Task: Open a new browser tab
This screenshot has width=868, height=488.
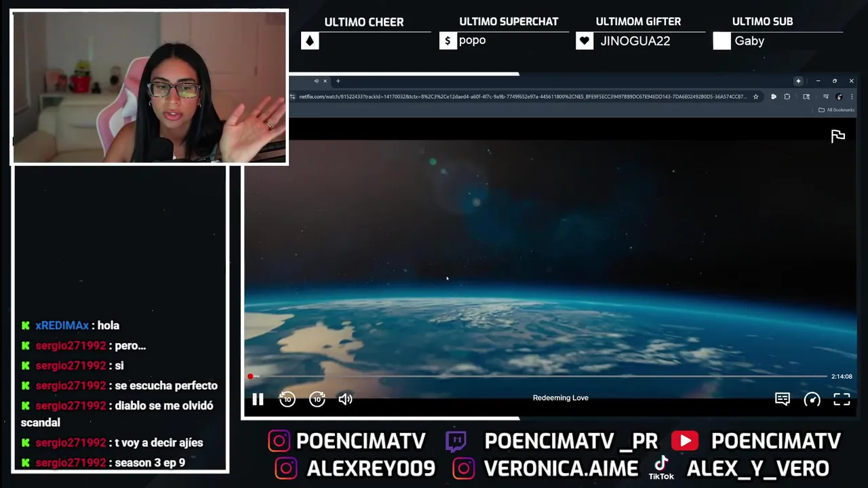Action: (338, 81)
